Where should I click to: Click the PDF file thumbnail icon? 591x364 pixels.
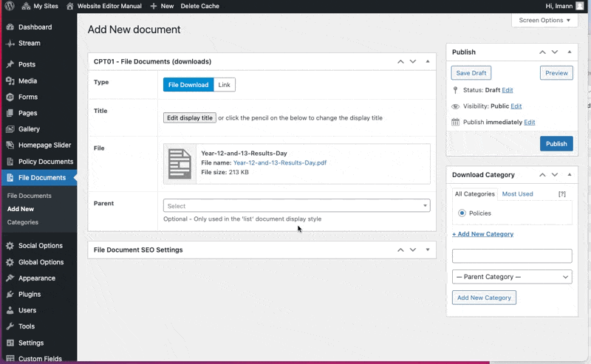(x=180, y=164)
